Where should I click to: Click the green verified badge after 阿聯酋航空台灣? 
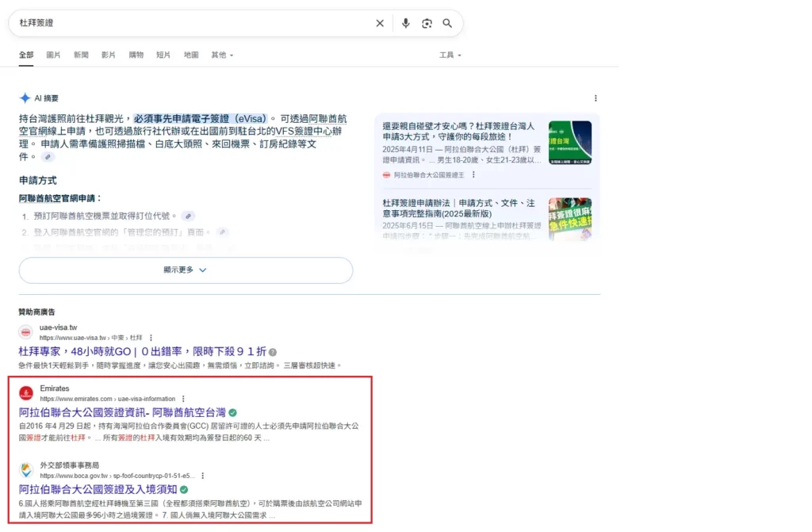[233, 413]
